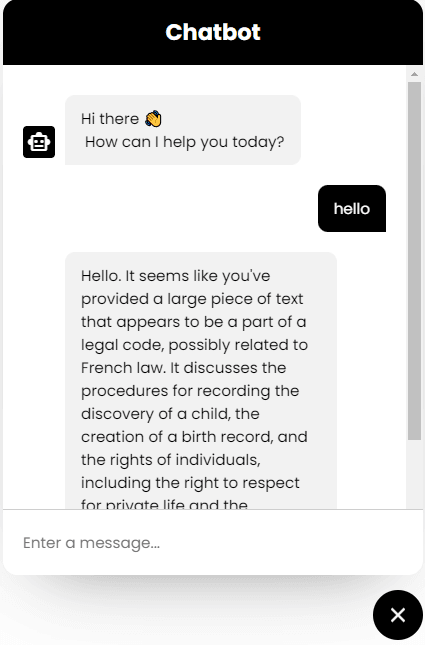Click the line 'discovery of a child, the'
This screenshot has width=425, height=645.
click(170, 414)
